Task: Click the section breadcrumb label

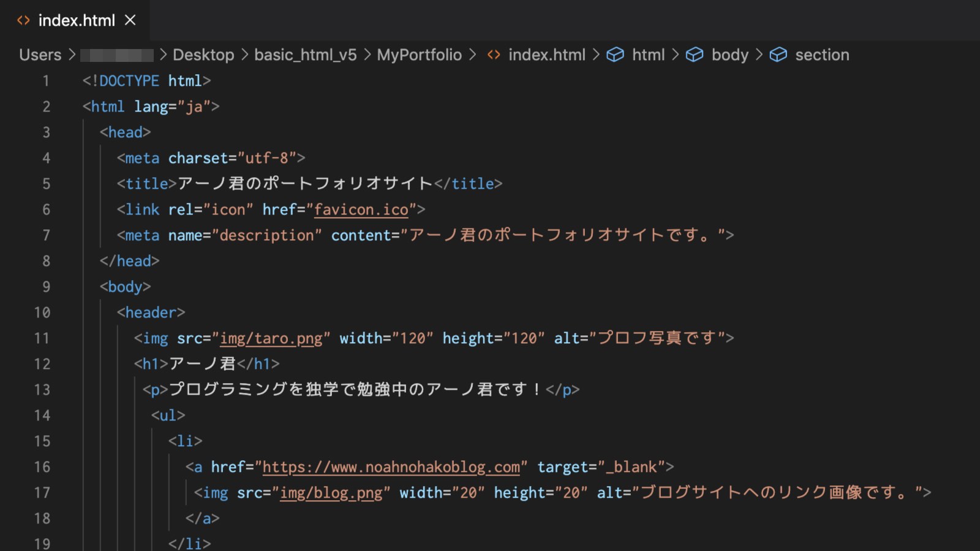Action: (x=822, y=55)
